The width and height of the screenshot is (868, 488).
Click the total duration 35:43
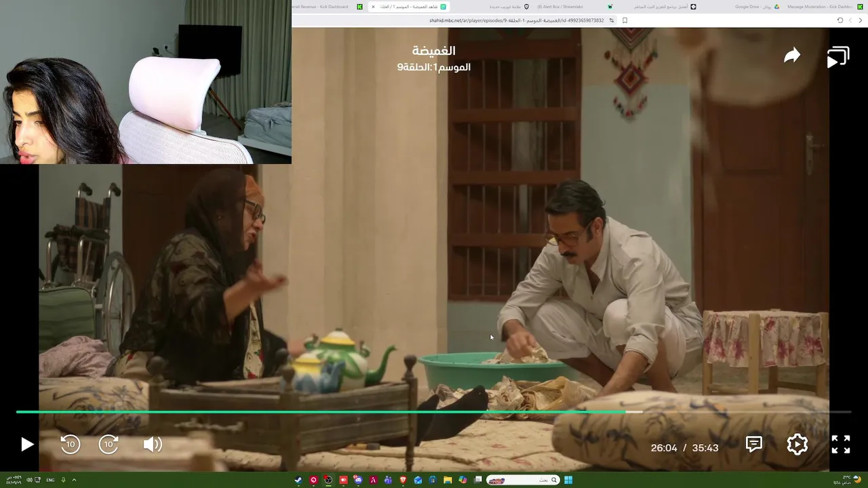[x=705, y=448]
